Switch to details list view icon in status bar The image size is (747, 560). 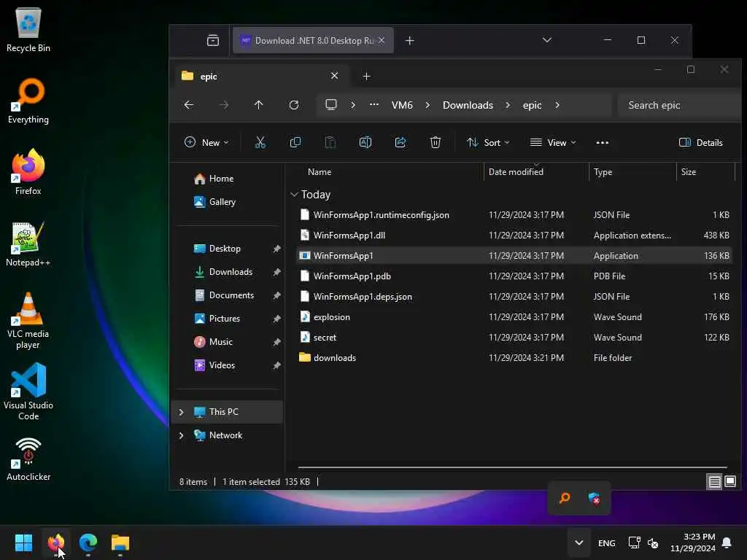point(714,481)
